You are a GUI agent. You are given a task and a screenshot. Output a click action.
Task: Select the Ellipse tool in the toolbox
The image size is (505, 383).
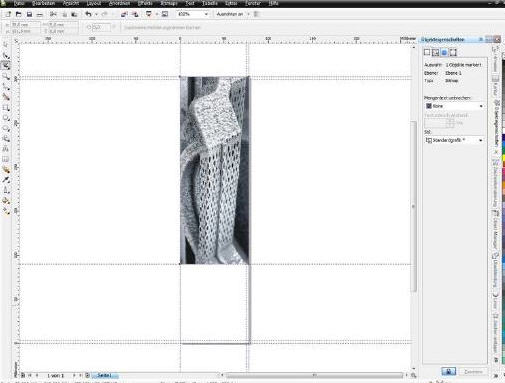pos(6,118)
